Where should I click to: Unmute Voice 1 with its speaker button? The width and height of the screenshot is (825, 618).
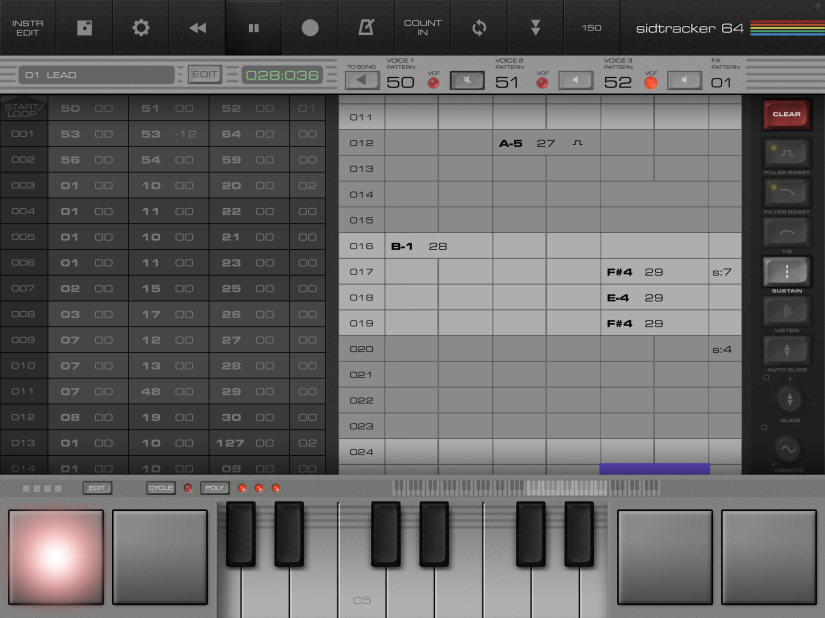[467, 80]
